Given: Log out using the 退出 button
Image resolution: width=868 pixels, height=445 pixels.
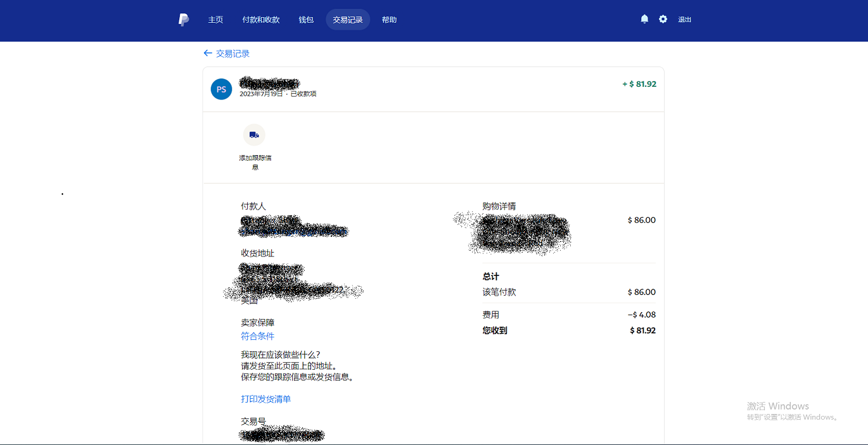Looking at the screenshot, I should 684,20.
